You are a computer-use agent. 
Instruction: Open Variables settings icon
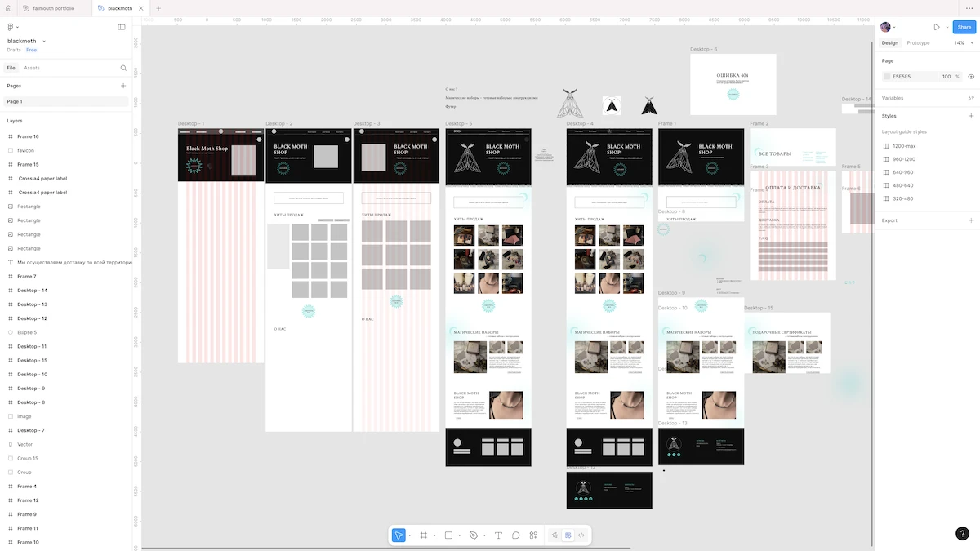971,98
